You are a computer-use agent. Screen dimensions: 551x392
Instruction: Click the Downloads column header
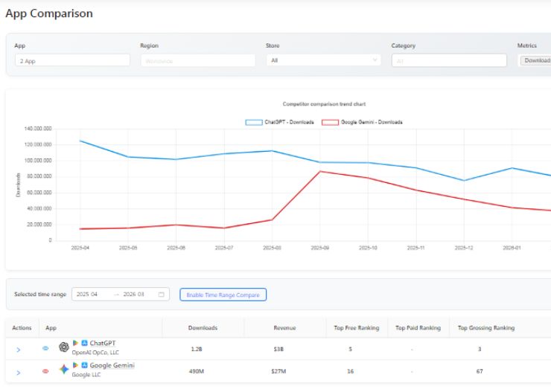point(203,328)
